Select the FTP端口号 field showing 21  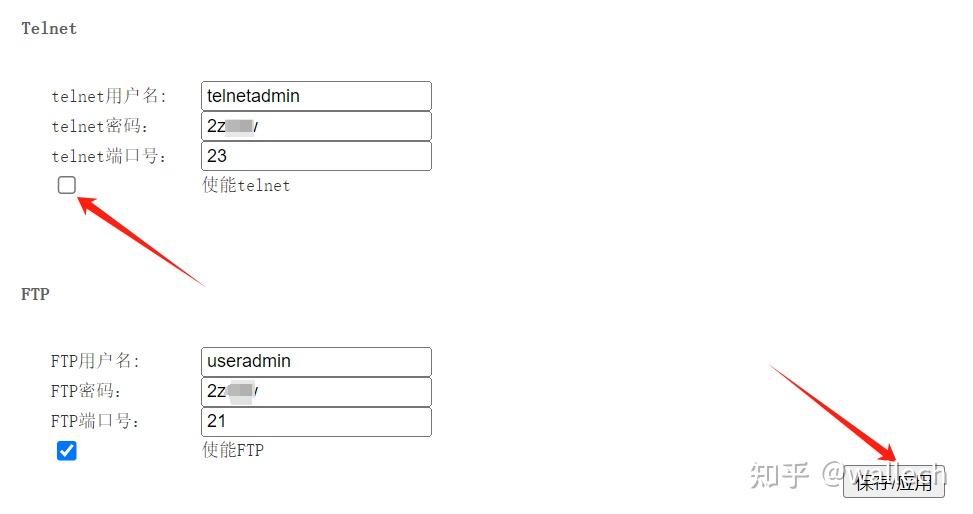pyautogui.click(x=316, y=422)
